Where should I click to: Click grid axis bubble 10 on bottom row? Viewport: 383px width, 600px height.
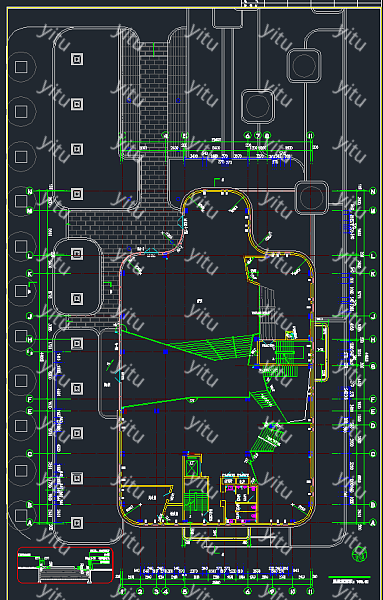point(293,591)
